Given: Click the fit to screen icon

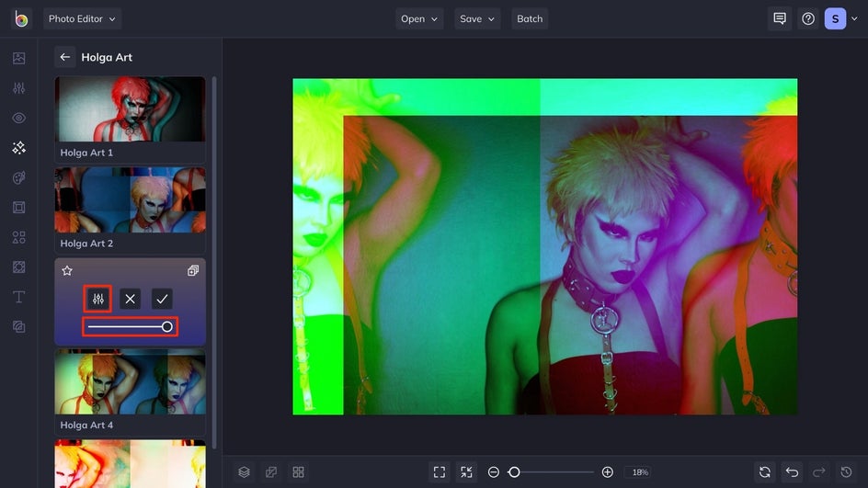Looking at the screenshot, I should [440, 472].
